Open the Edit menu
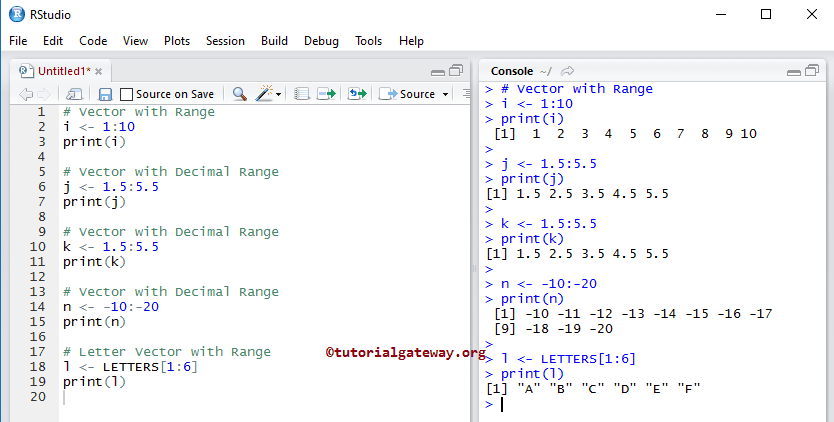Screen dimensions: 834x422 tap(53, 41)
